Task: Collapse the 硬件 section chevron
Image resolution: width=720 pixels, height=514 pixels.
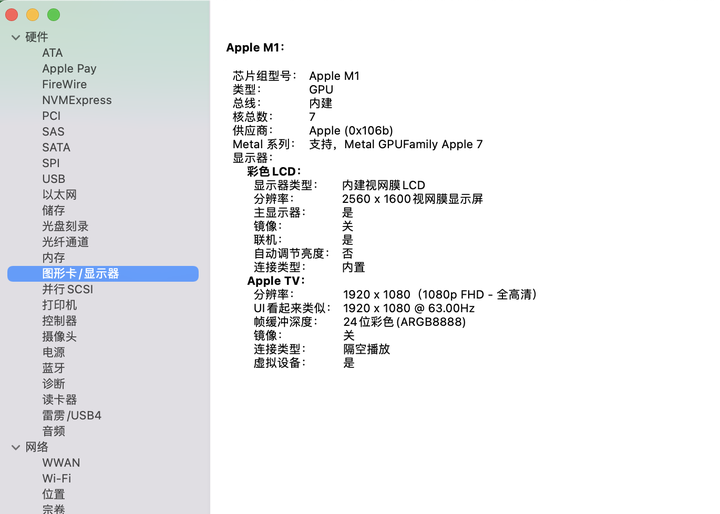Action: tap(16, 37)
